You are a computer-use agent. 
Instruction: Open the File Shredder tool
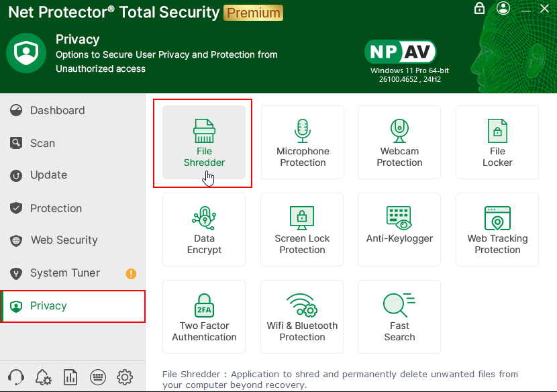click(x=204, y=142)
